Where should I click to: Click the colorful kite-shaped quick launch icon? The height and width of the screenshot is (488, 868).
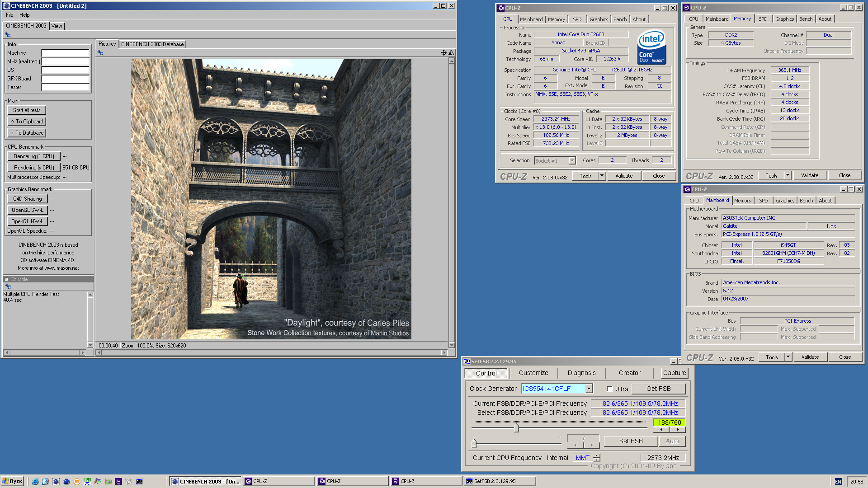coord(98,482)
